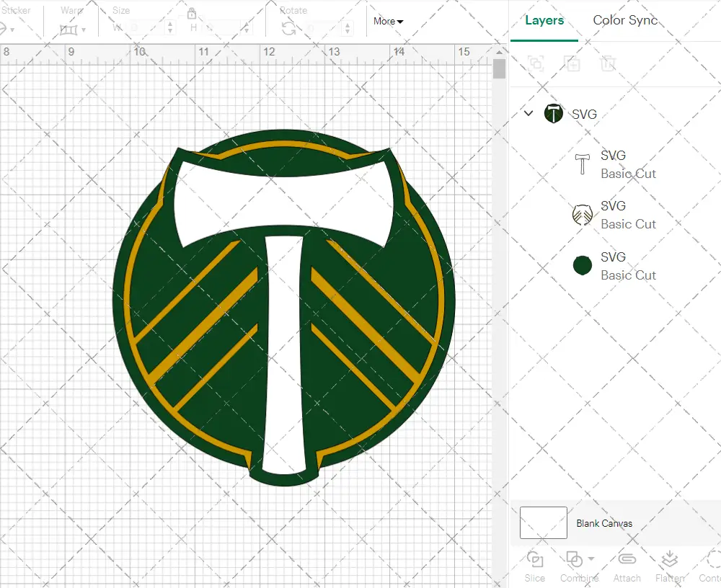Click the Contour tool

pos(710,566)
